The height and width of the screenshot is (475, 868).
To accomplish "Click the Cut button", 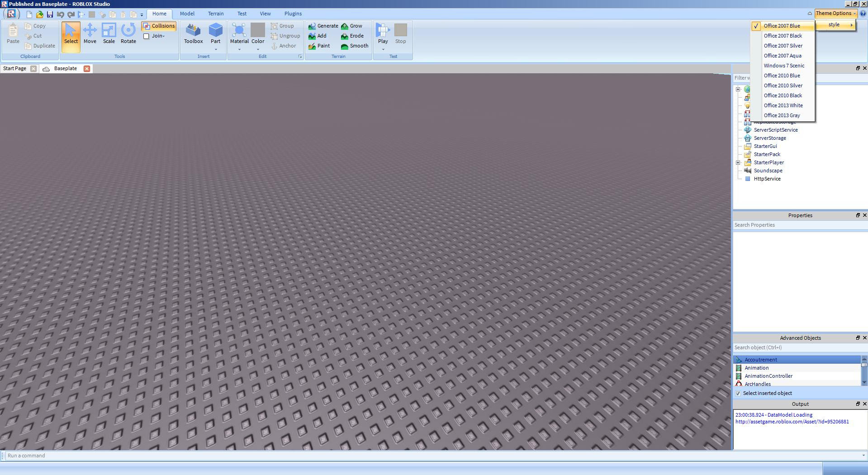I will pos(34,36).
